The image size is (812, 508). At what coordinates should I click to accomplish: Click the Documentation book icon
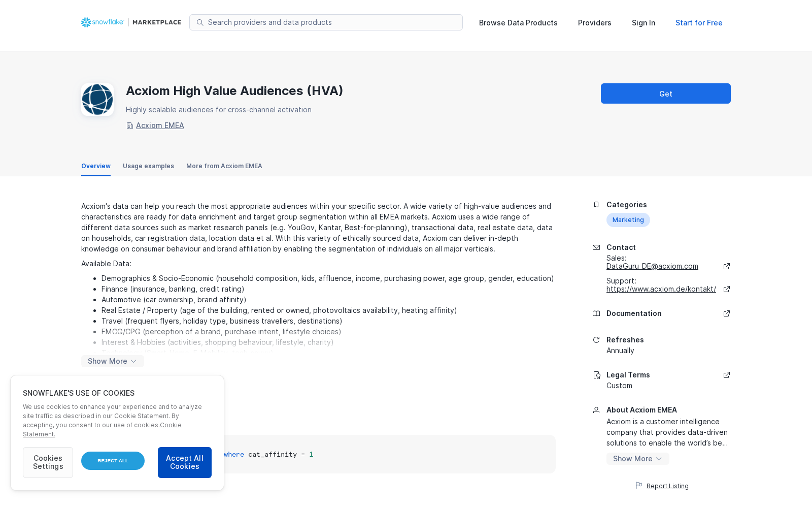click(x=596, y=313)
